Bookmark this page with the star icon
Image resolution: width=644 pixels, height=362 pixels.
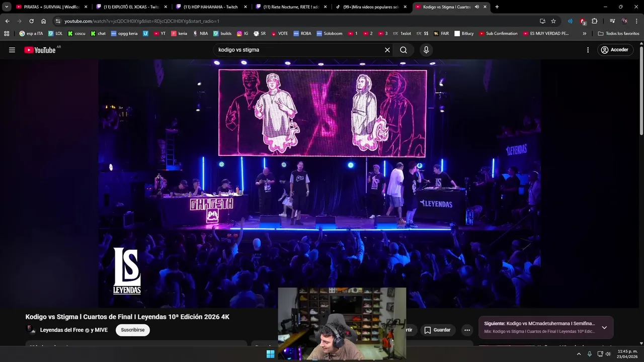553,21
